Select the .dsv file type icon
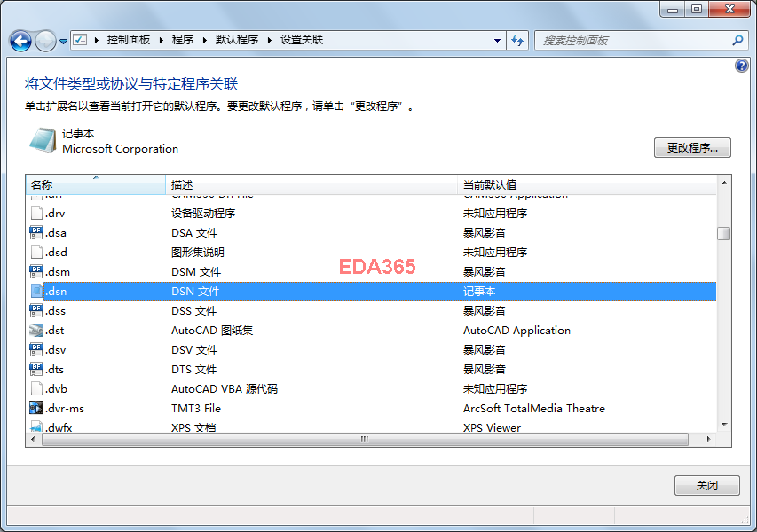This screenshot has width=757, height=532. click(36, 349)
